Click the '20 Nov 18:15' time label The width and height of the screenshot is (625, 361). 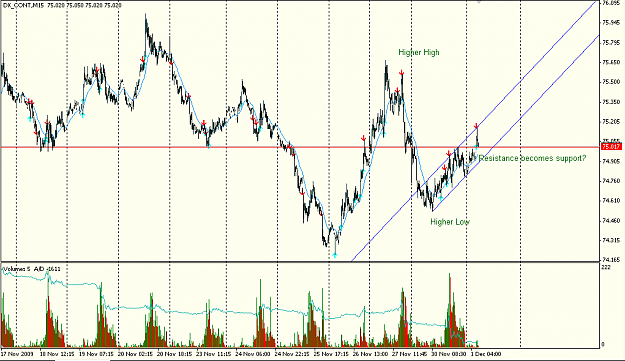point(174,354)
